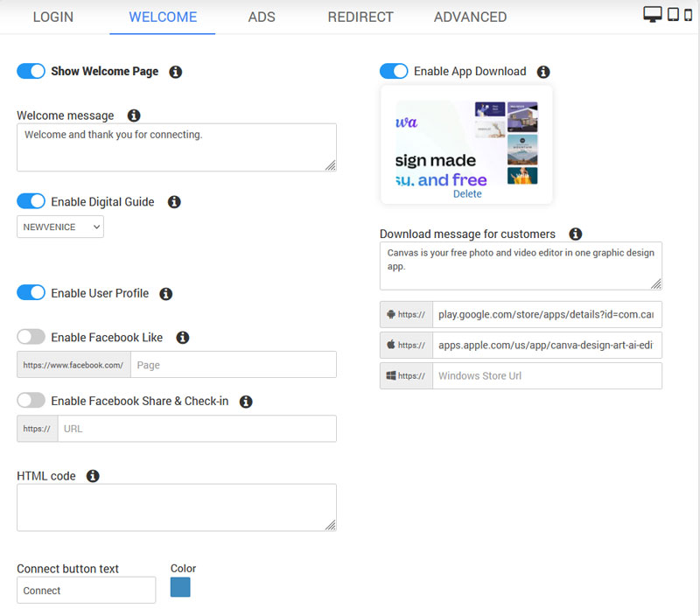Open the Connect button color swatch
Image resolution: width=700 pixels, height=616 pixels.
tap(180, 587)
